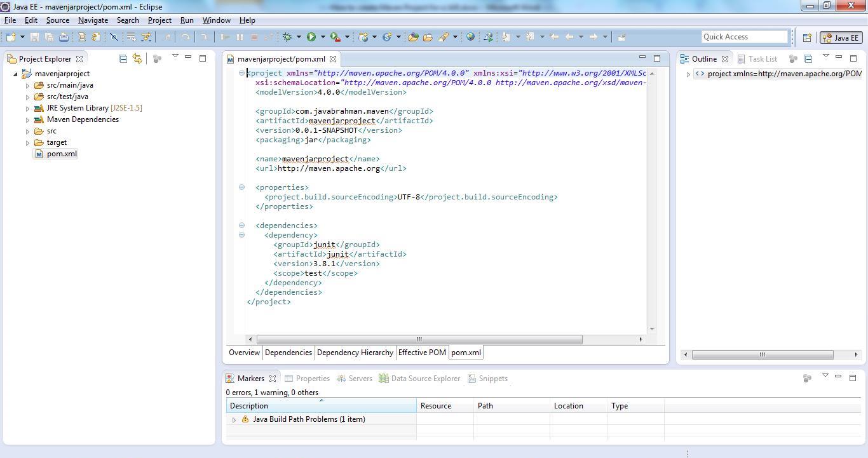Click the Run external tools icon
This screenshot has height=458, width=868.
pos(336,37)
